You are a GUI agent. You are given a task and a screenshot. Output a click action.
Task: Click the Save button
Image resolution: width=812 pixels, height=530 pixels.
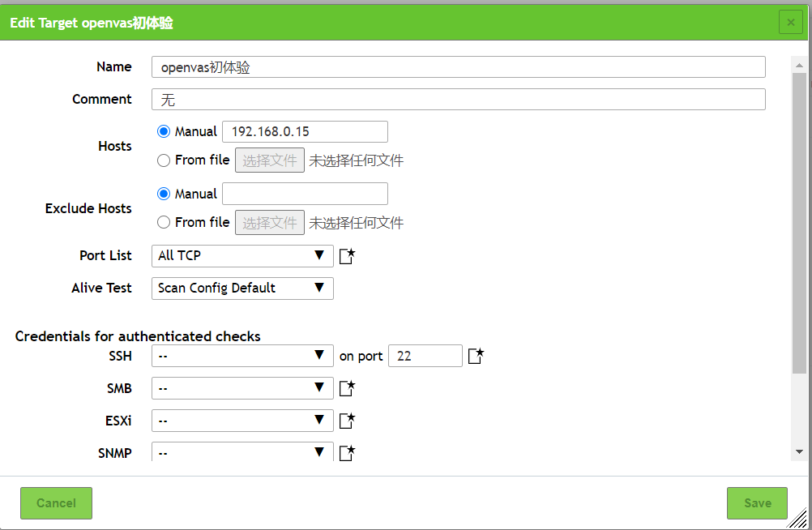click(x=757, y=503)
